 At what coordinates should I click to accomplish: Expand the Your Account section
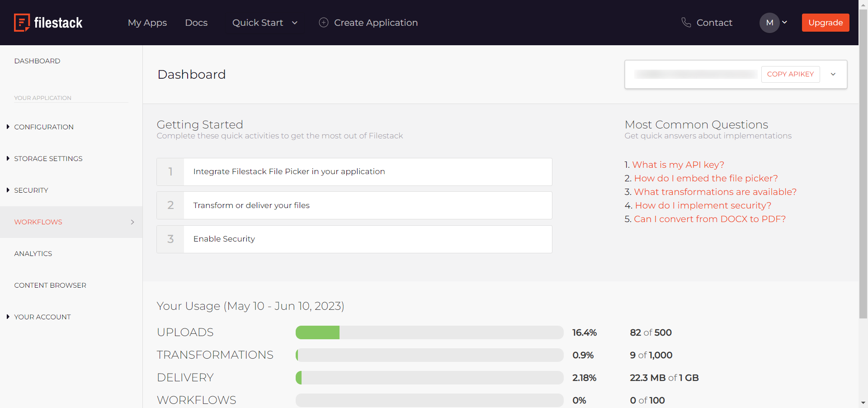click(x=8, y=317)
